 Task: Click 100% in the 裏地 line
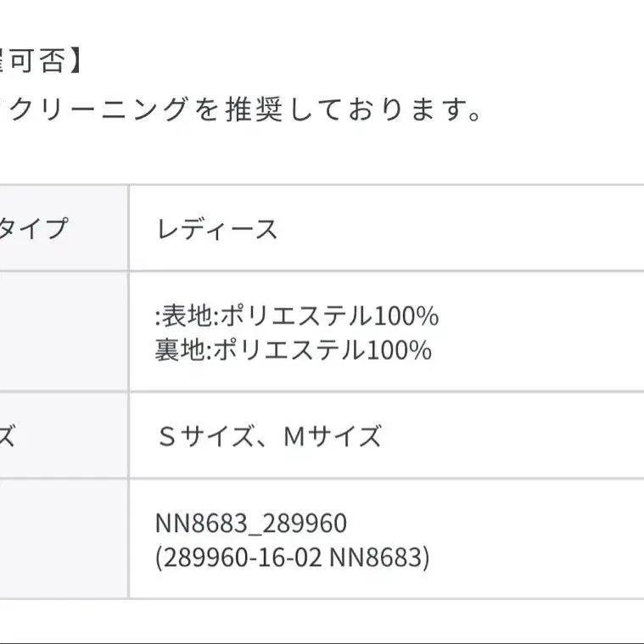pyautogui.click(x=399, y=350)
